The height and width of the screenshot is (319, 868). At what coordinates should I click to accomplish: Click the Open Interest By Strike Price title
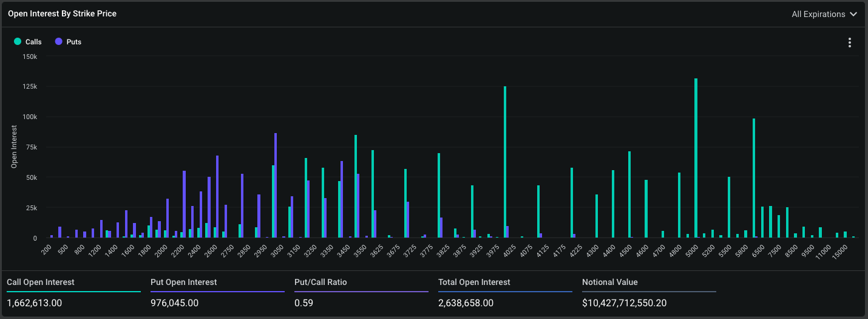pyautogui.click(x=62, y=13)
